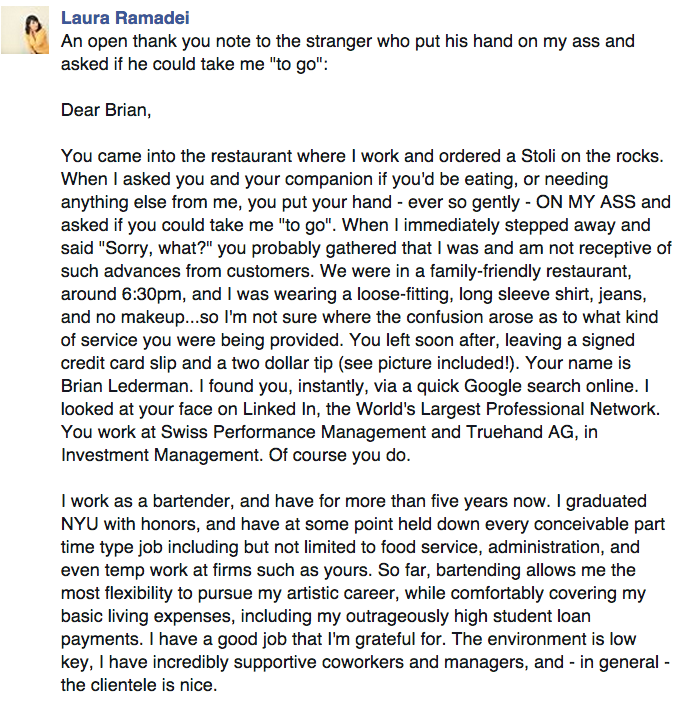Click the capitalized phrase 'ON MY ASS'
This screenshot has width=687, height=705.
click(586, 202)
